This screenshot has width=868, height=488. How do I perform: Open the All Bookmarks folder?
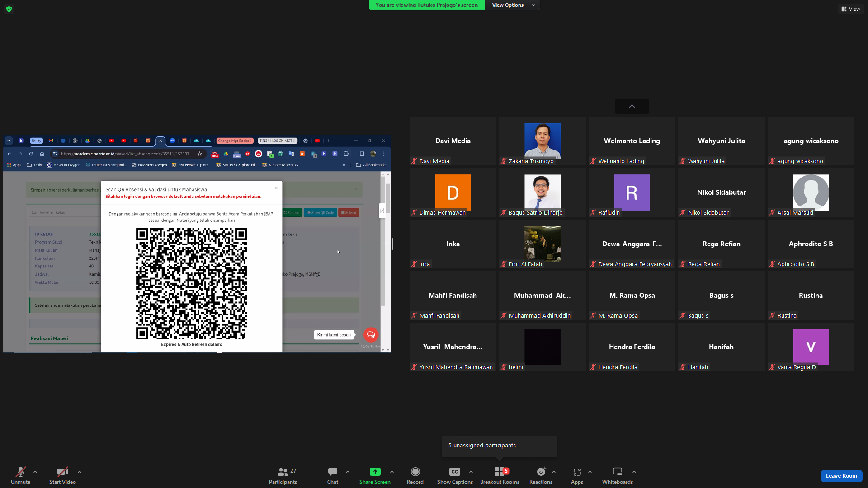[371, 165]
